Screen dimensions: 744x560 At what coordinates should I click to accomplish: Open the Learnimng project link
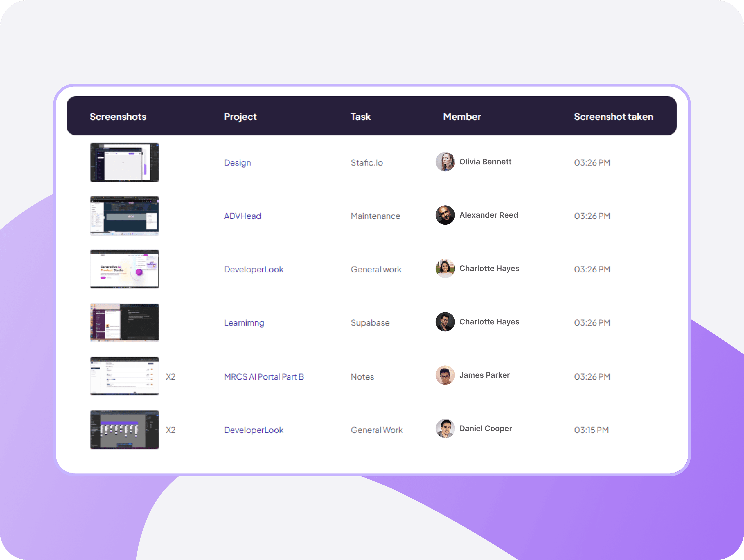pos(244,323)
